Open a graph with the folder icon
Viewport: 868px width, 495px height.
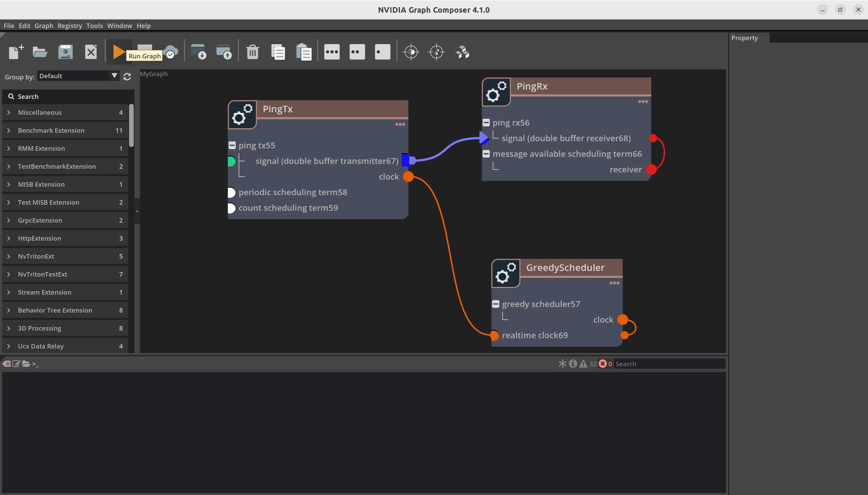click(x=40, y=52)
